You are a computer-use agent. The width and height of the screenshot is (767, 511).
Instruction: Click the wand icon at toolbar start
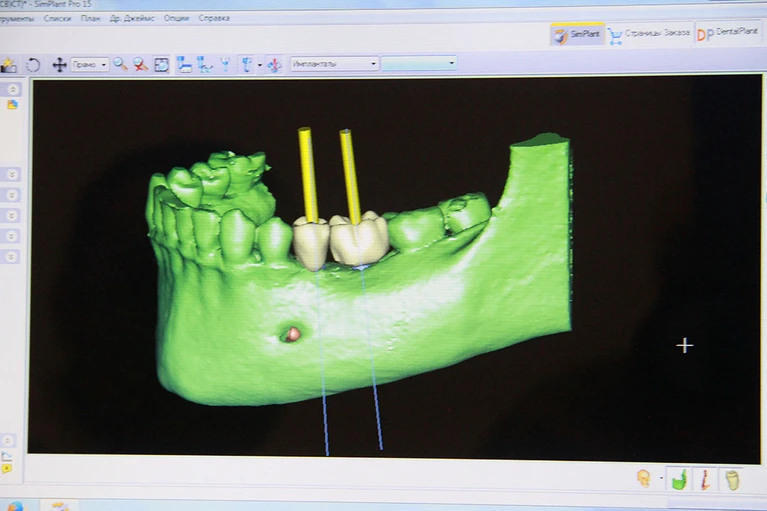tap(8, 65)
